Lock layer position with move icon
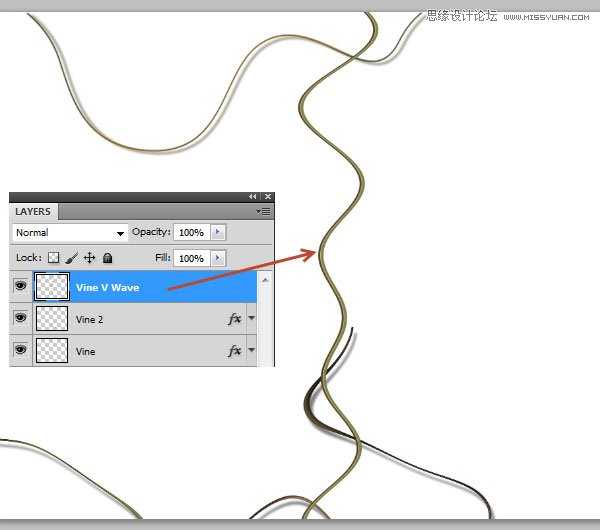Viewport: 600px width, 530px height. (x=89, y=258)
